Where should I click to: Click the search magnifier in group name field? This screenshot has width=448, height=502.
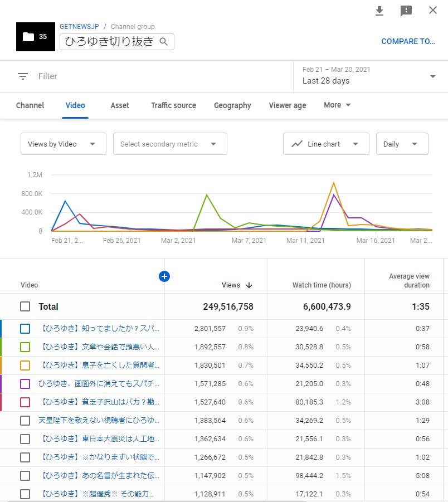(164, 42)
